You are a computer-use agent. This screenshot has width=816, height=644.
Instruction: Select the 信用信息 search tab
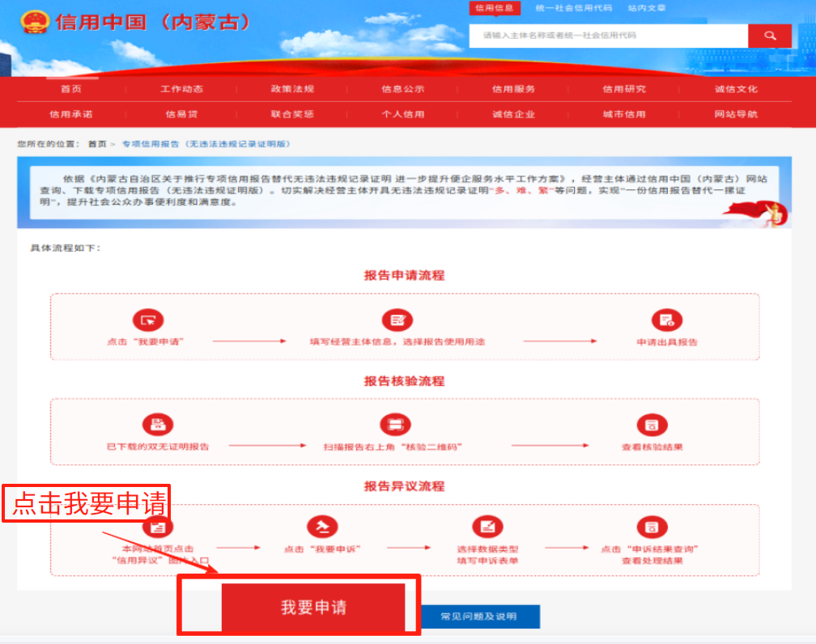(x=495, y=8)
